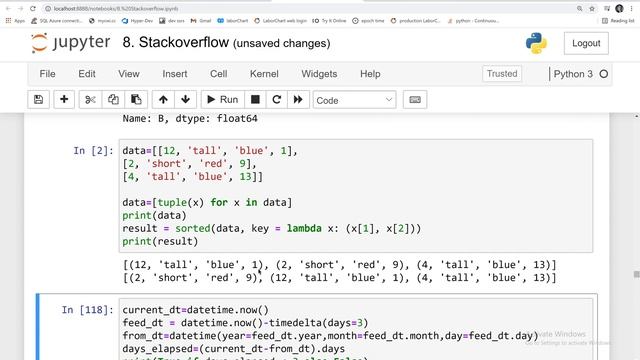This screenshot has height=360, width=640.
Task: Open the Help menu
Action: tap(370, 74)
